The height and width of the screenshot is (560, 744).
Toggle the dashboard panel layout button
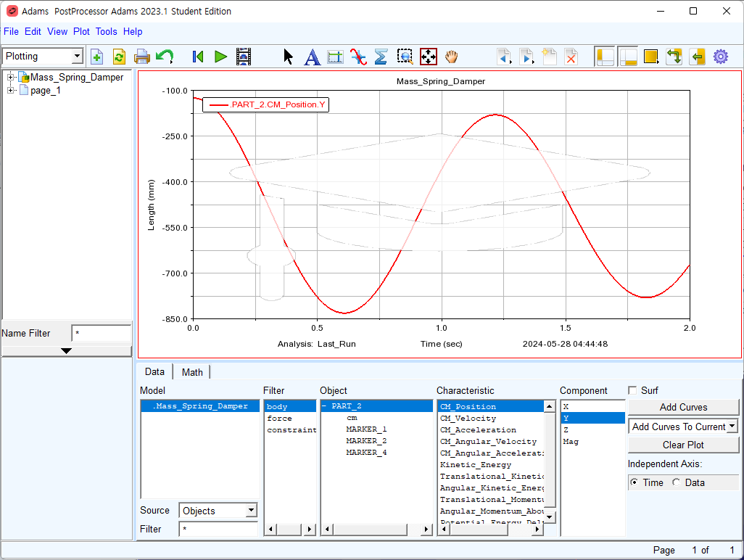pos(628,57)
